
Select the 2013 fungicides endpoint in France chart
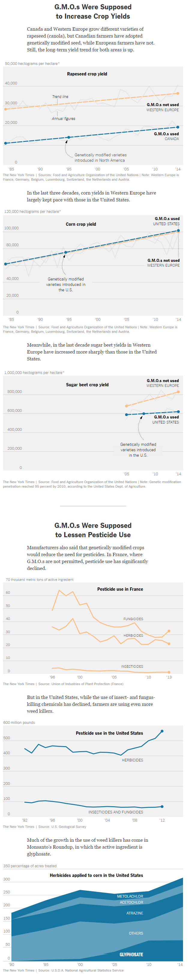point(169,631)
